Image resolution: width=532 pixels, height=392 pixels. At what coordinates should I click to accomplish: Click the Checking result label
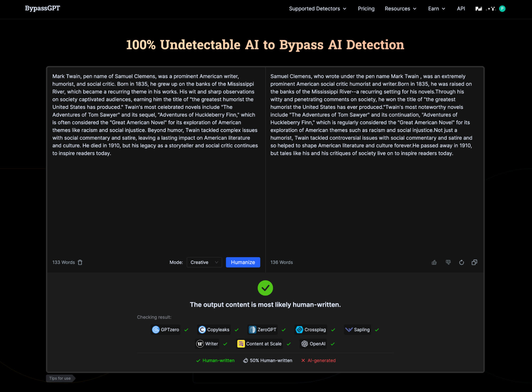(154, 317)
